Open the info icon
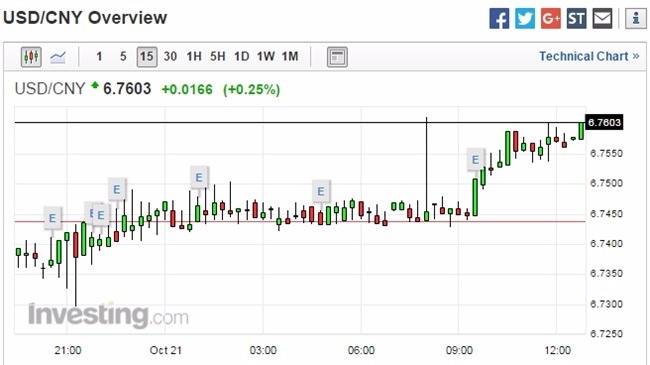Viewport: 650px width, 365px height. point(635,19)
